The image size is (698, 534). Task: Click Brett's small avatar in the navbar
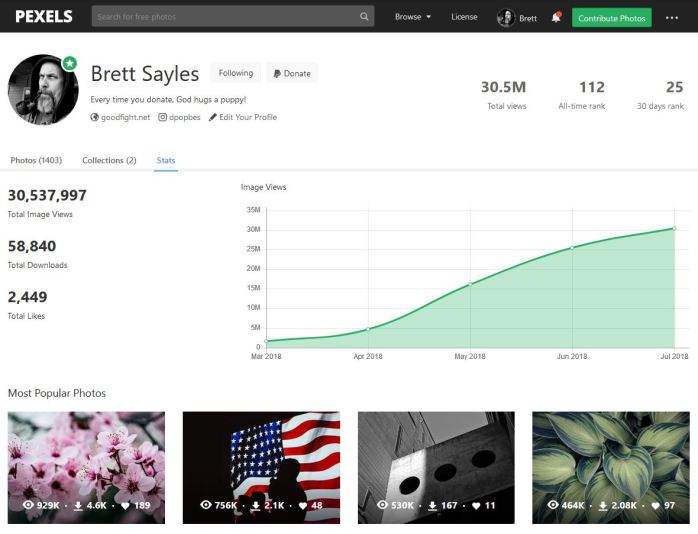point(506,17)
